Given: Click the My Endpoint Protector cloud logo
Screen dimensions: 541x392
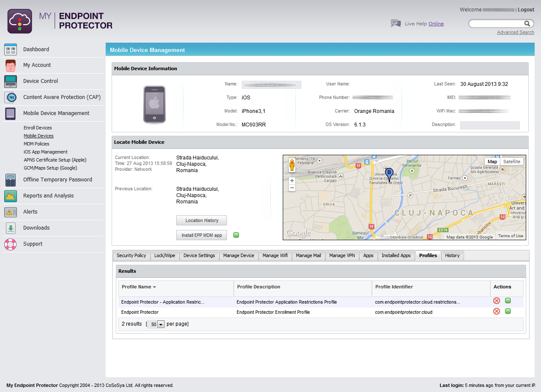Looking at the screenshot, I should [x=20, y=21].
